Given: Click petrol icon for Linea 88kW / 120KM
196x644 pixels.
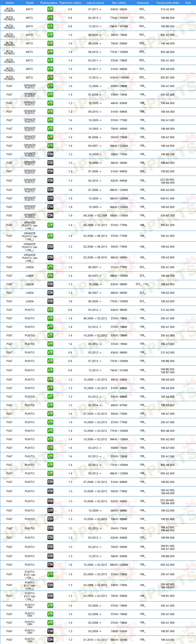Looking at the screenshot, I should [x=50, y=276].
